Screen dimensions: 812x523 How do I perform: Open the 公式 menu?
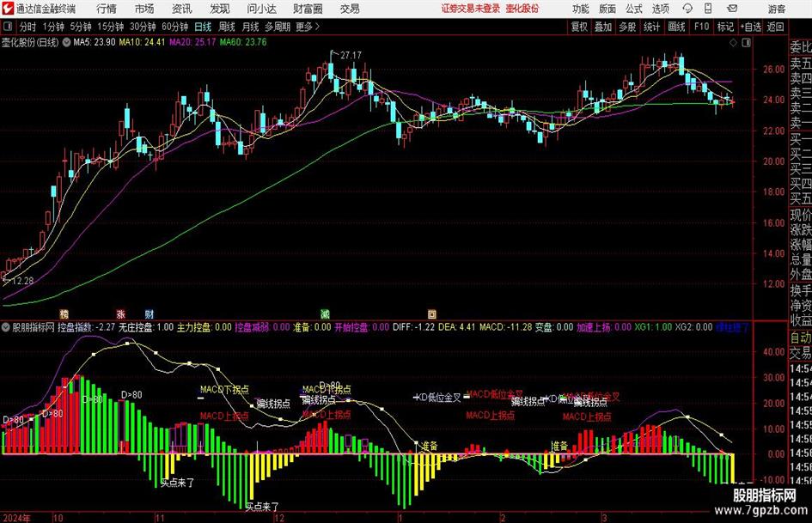click(x=633, y=9)
